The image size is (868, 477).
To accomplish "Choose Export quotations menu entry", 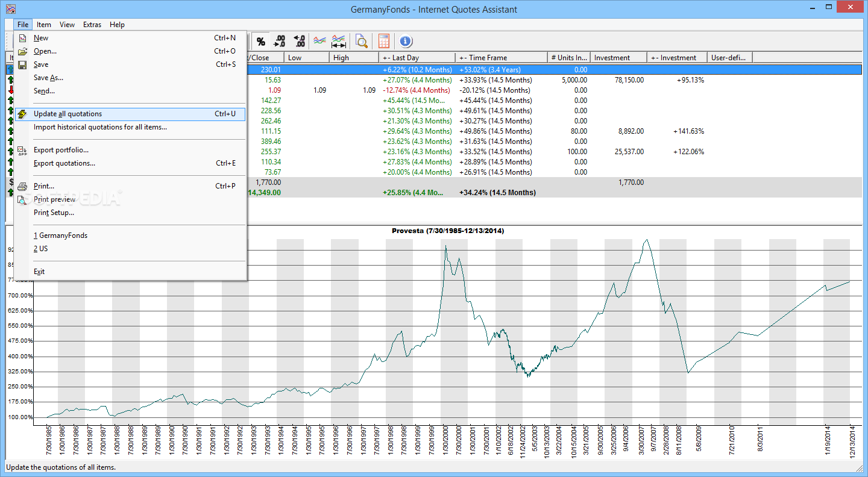I will tap(131, 163).
